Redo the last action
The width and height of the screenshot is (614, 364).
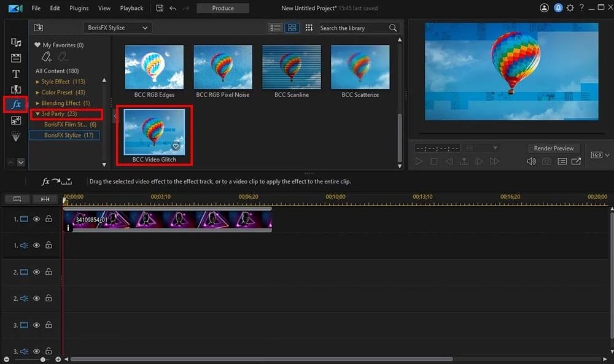(186, 8)
